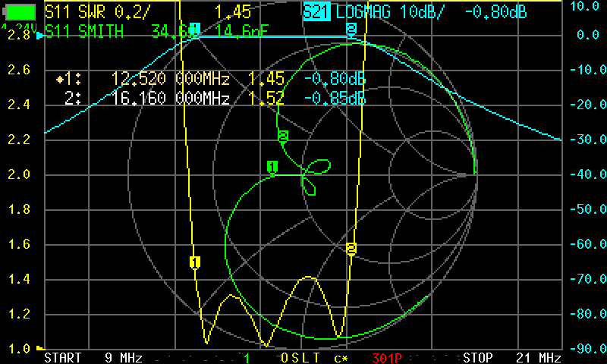Select yellow SWR marker 2 on trace
The height and width of the screenshot is (364, 607).
point(351,249)
